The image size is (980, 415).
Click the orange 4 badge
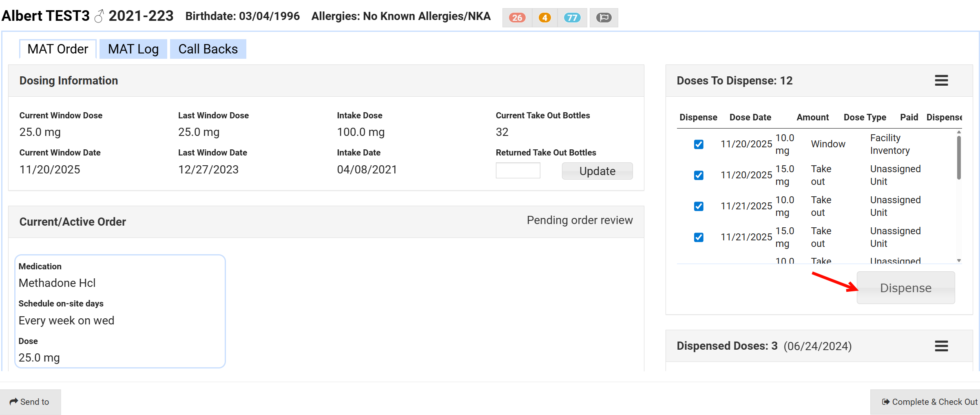click(x=544, y=18)
